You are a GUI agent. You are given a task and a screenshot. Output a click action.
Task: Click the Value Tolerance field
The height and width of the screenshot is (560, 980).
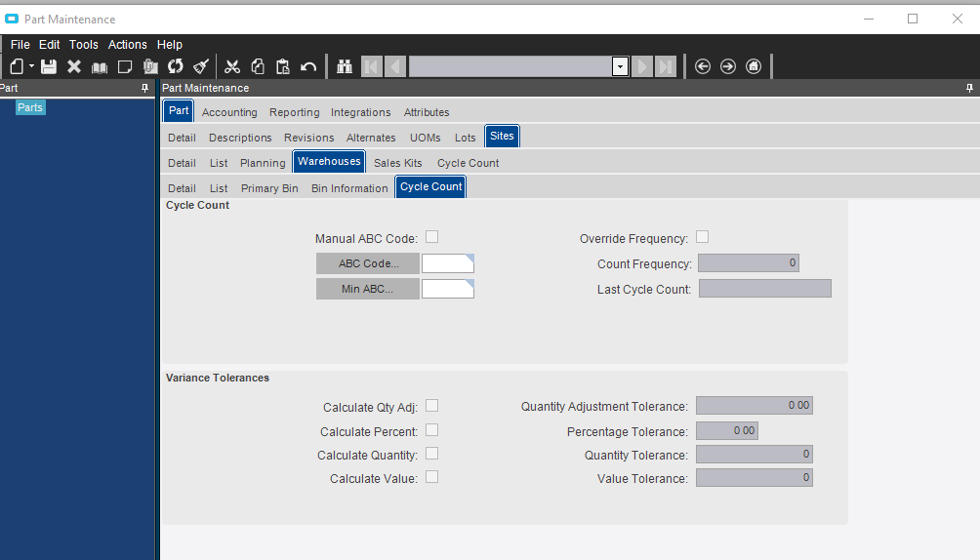tap(755, 477)
